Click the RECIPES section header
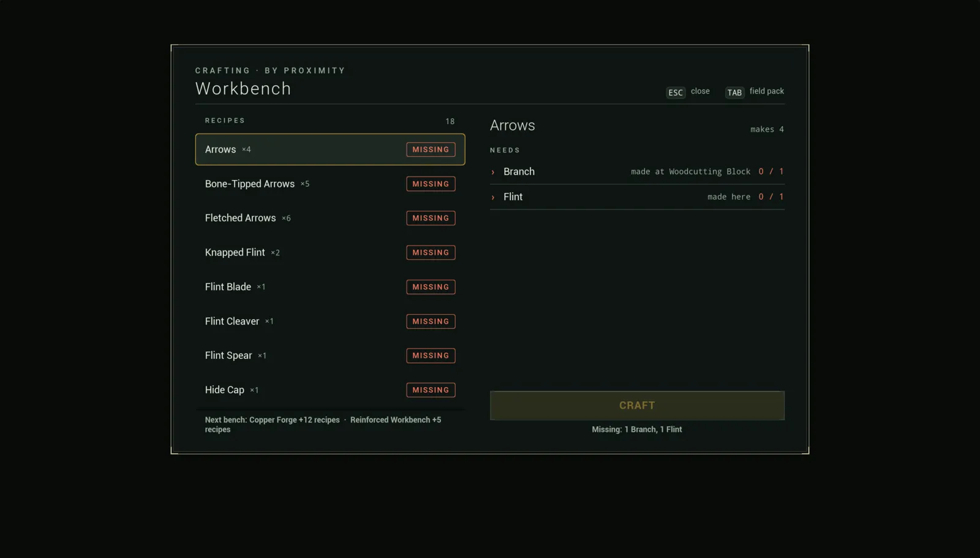Screen dimensions: 980x558 tap(225, 121)
